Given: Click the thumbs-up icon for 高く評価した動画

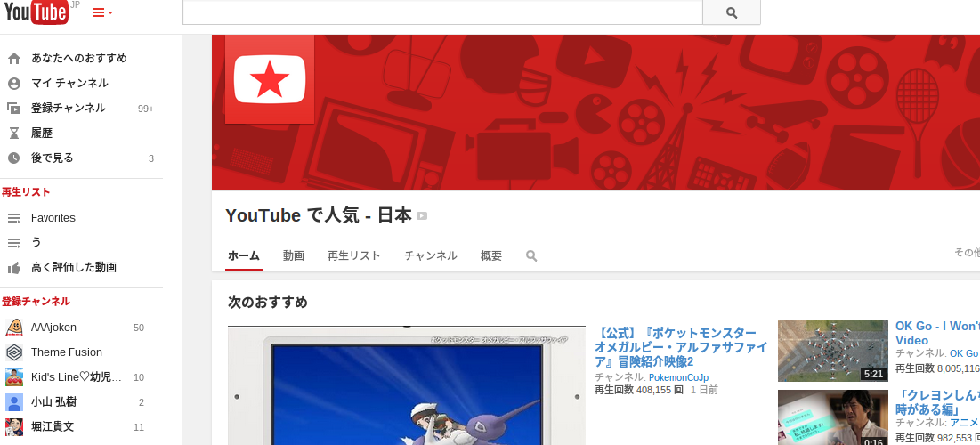Looking at the screenshot, I should pyautogui.click(x=13, y=268).
